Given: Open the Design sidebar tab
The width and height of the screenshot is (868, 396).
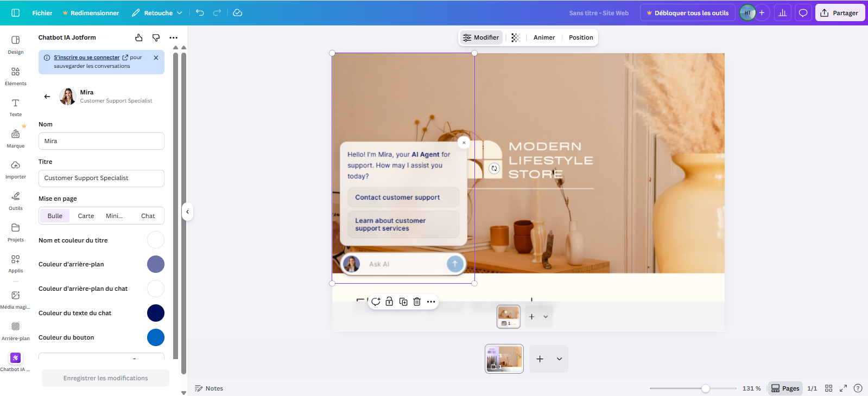Looking at the screenshot, I should pos(16,45).
